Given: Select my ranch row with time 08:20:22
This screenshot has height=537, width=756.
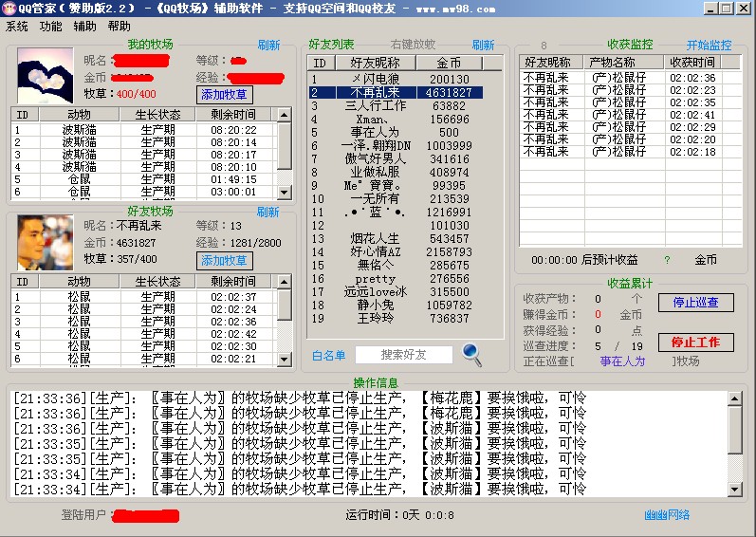Looking at the screenshot, I should pyautogui.click(x=144, y=130).
